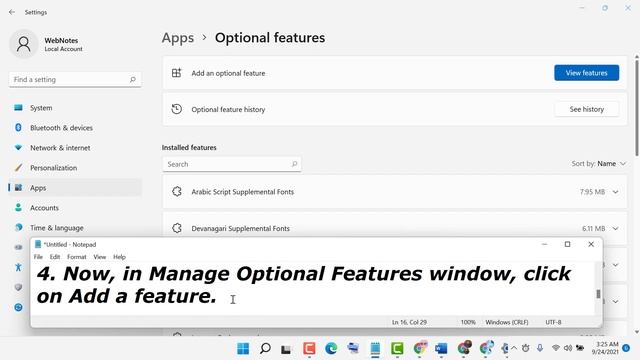This screenshot has width=640, height=360.
Task: Open Task View from the taskbar
Action: coord(286,349)
